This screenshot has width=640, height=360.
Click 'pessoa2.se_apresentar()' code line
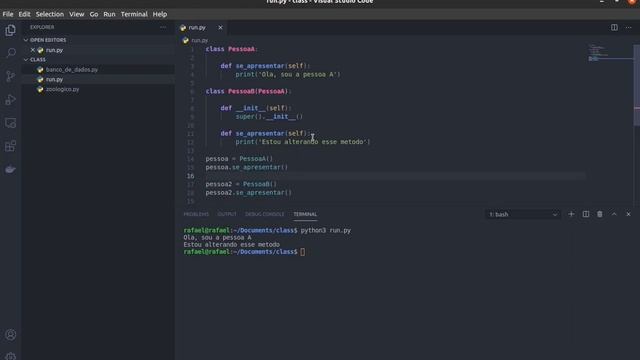249,192
